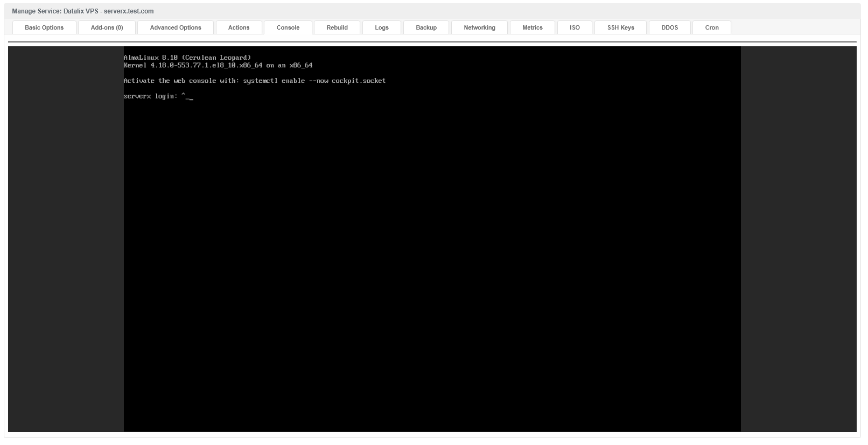868x445 pixels.
Task: Open the Rebuild tab
Action: [337, 27]
